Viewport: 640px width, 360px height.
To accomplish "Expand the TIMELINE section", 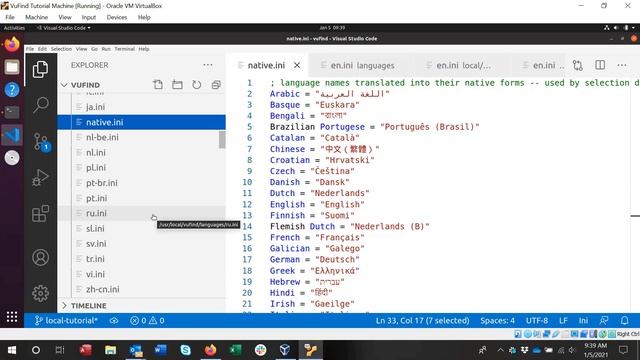I will coord(89,305).
